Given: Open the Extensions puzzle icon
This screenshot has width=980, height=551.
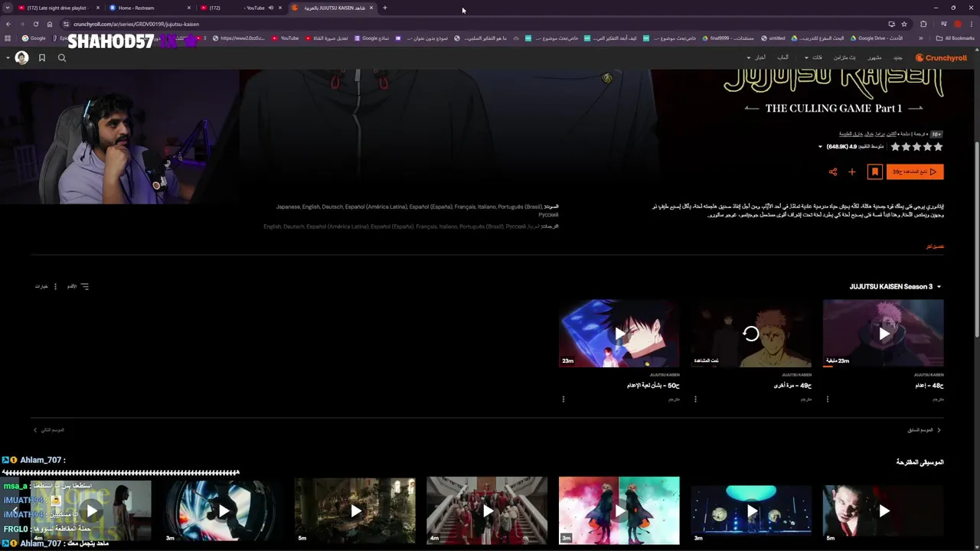Looking at the screenshot, I should pyautogui.click(x=923, y=24).
